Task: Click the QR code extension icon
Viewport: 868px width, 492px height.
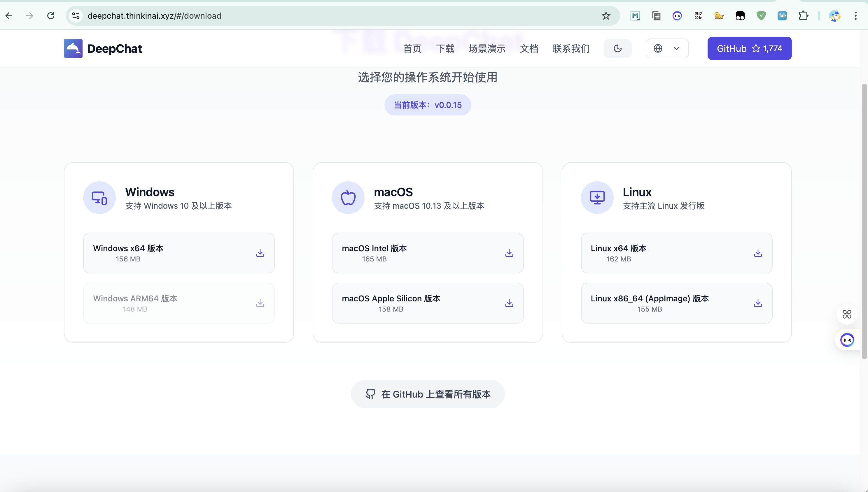Action: coord(698,16)
